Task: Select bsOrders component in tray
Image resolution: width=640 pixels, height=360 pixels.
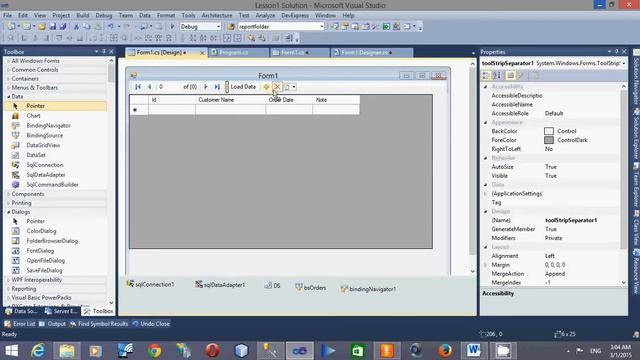Action: [311, 287]
